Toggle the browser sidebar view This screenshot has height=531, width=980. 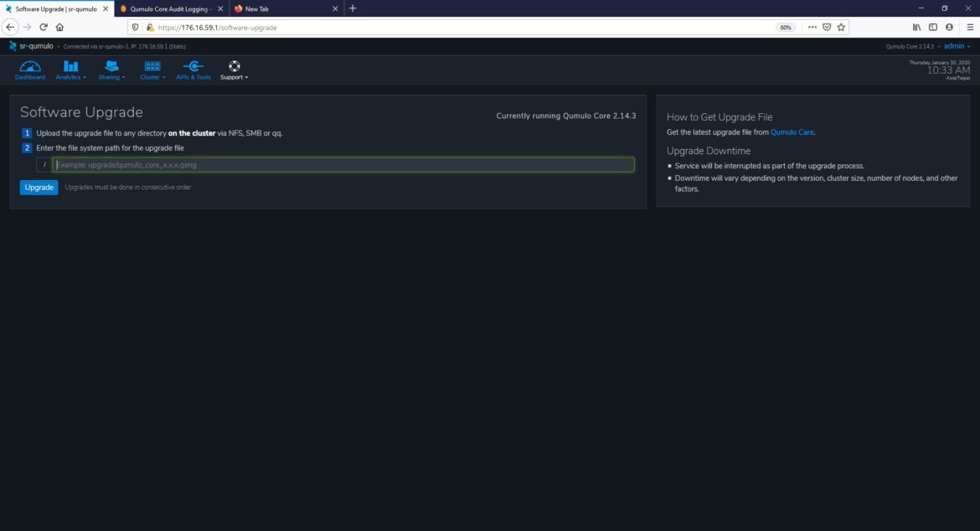(932, 27)
